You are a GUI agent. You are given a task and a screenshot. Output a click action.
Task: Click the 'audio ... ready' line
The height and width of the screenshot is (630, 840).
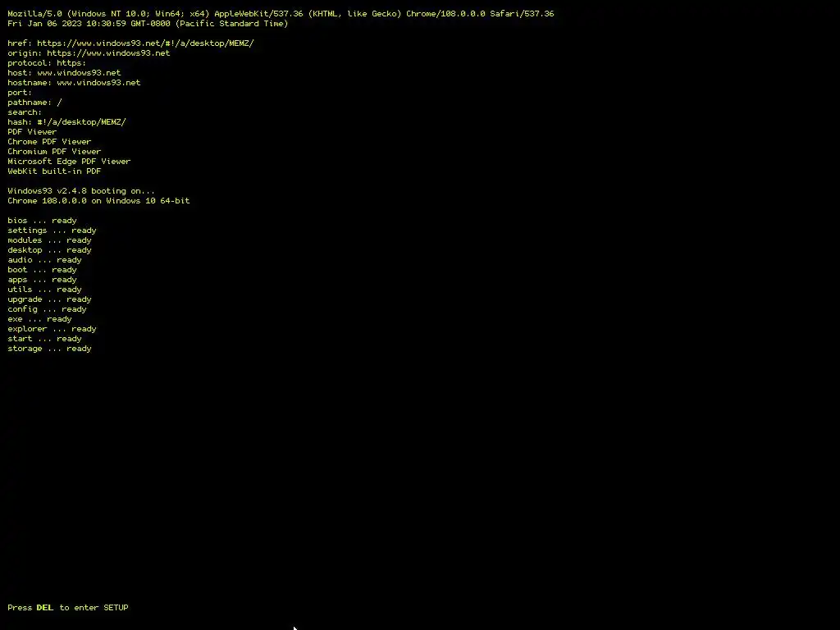click(44, 260)
